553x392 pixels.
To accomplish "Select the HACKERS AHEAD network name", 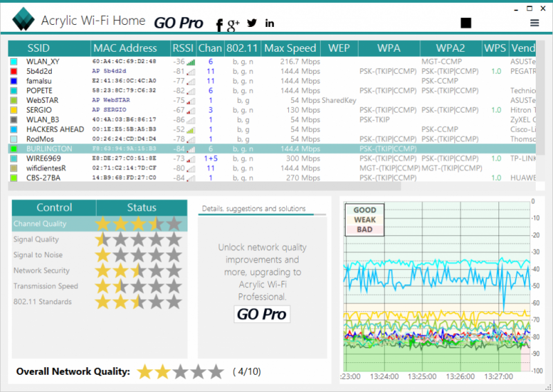I will click(55, 129).
